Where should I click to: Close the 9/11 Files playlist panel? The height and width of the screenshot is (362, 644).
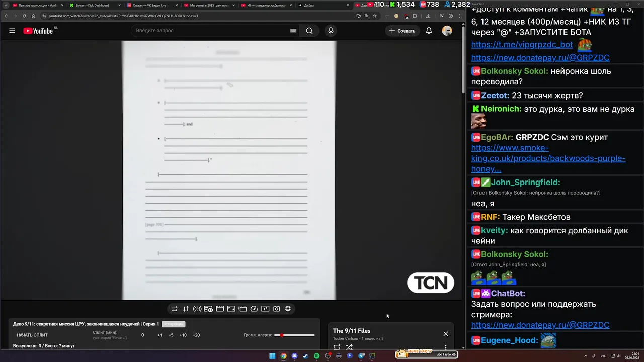click(446, 334)
